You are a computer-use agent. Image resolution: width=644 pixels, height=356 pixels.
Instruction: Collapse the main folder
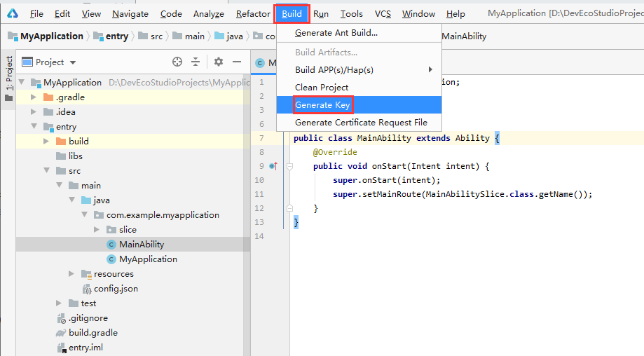pos(60,185)
